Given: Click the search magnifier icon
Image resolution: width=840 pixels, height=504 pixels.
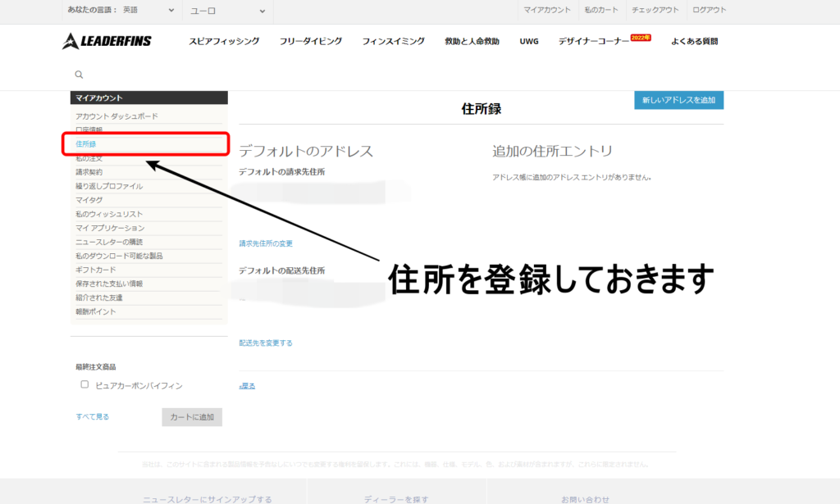Looking at the screenshot, I should (x=79, y=75).
